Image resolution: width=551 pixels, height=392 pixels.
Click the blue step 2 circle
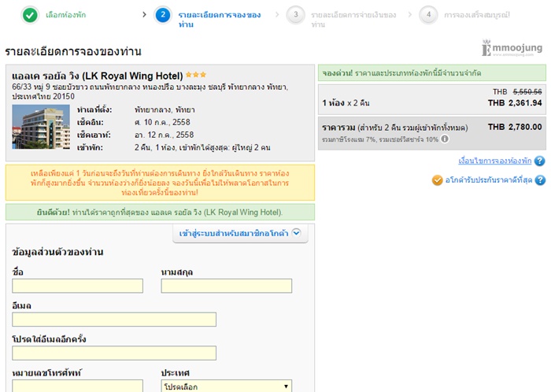coord(163,15)
